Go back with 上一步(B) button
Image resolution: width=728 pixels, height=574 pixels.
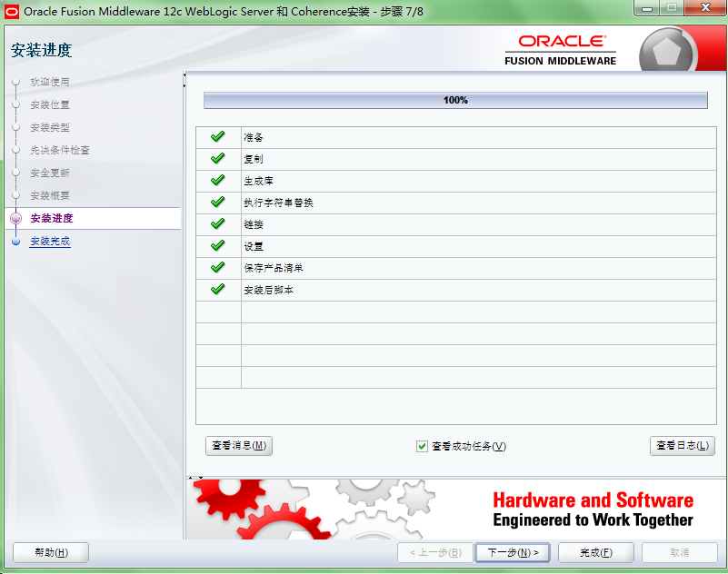click(435, 552)
